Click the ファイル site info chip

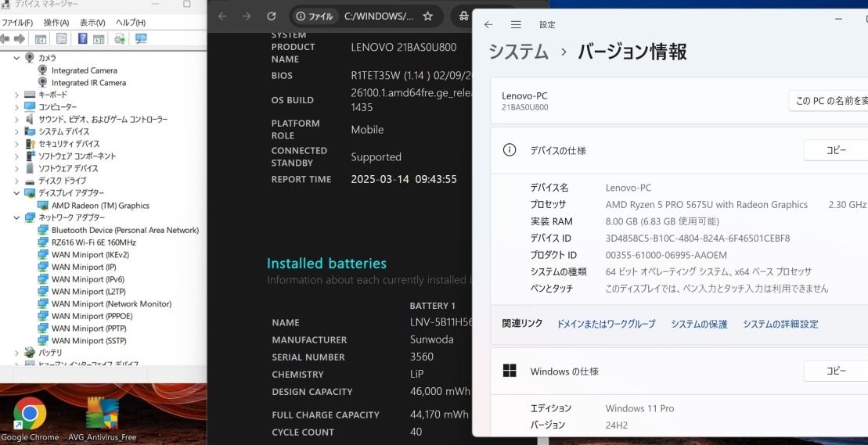click(314, 16)
